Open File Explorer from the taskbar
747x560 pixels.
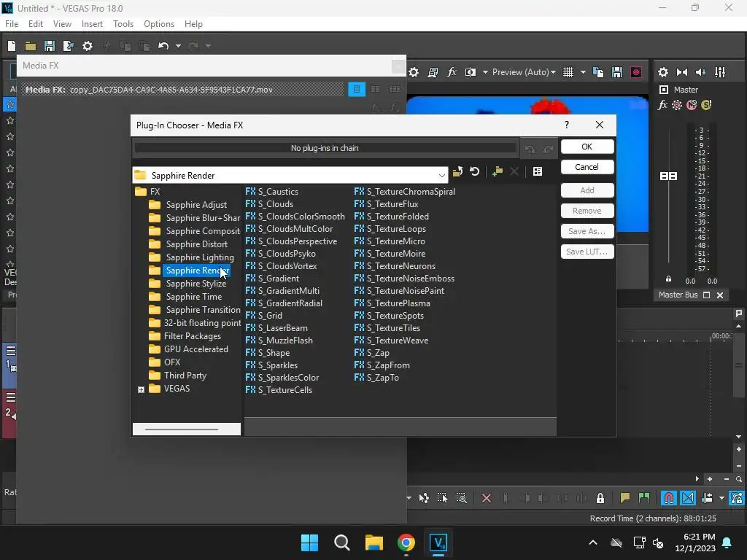point(374,542)
